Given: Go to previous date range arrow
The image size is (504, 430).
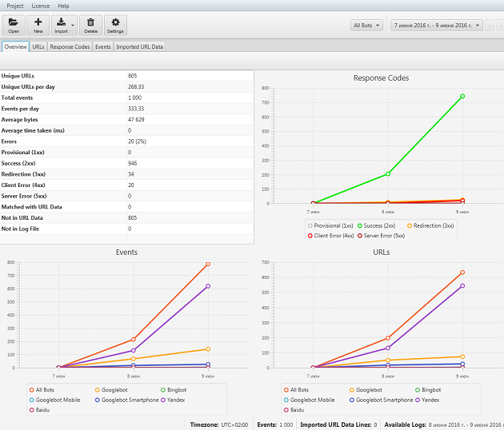Looking at the screenshot, I should pyautogui.click(x=490, y=26).
